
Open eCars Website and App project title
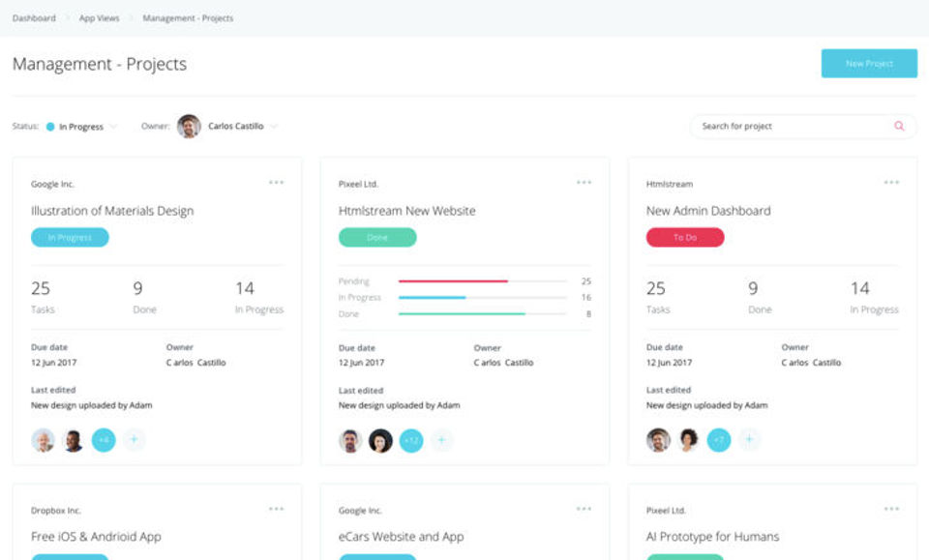point(401,537)
